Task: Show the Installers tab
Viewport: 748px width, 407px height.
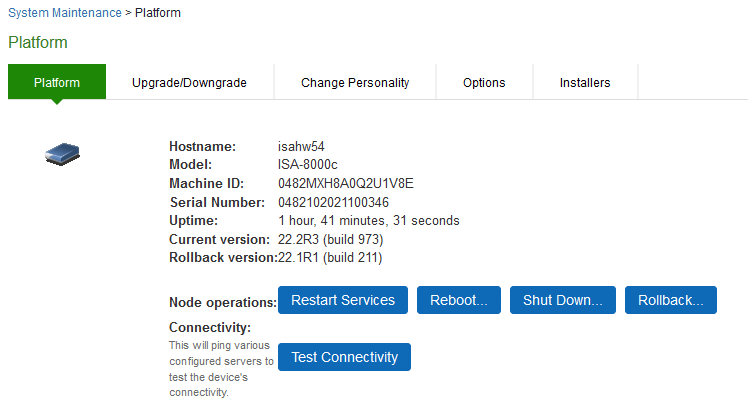Action: point(585,82)
